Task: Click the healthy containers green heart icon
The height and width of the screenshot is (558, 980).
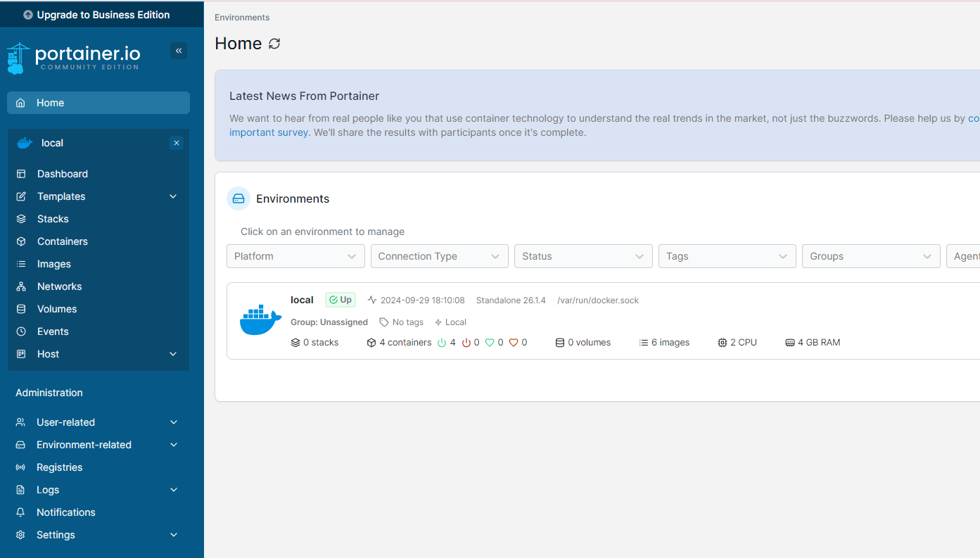Action: (x=490, y=343)
